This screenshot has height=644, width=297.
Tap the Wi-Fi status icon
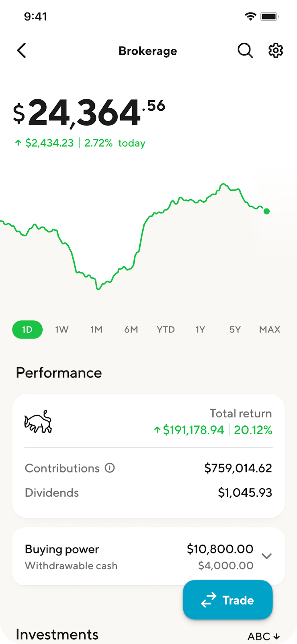pyautogui.click(x=250, y=17)
